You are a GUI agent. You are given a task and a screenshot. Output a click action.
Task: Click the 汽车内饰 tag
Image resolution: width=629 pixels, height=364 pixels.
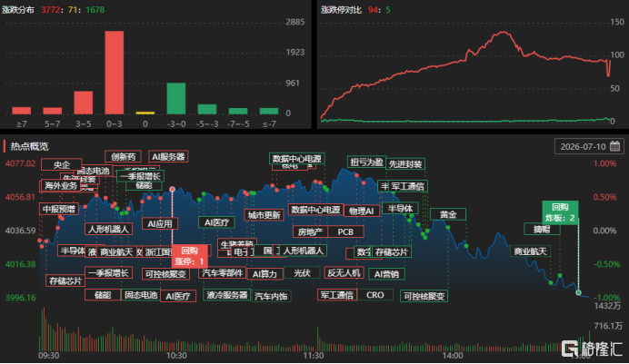tap(271, 296)
